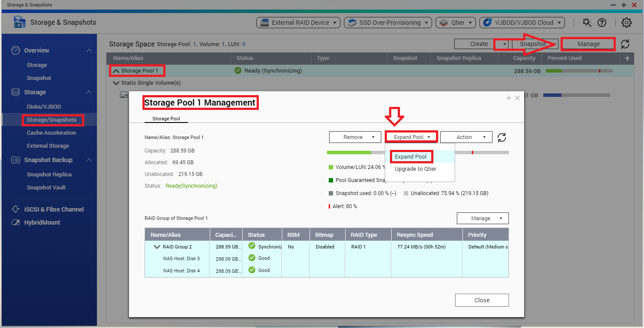Click the '77.24 MB/s (00h 52m)' resync value
This screenshot has width=644, height=328.
(x=421, y=247)
